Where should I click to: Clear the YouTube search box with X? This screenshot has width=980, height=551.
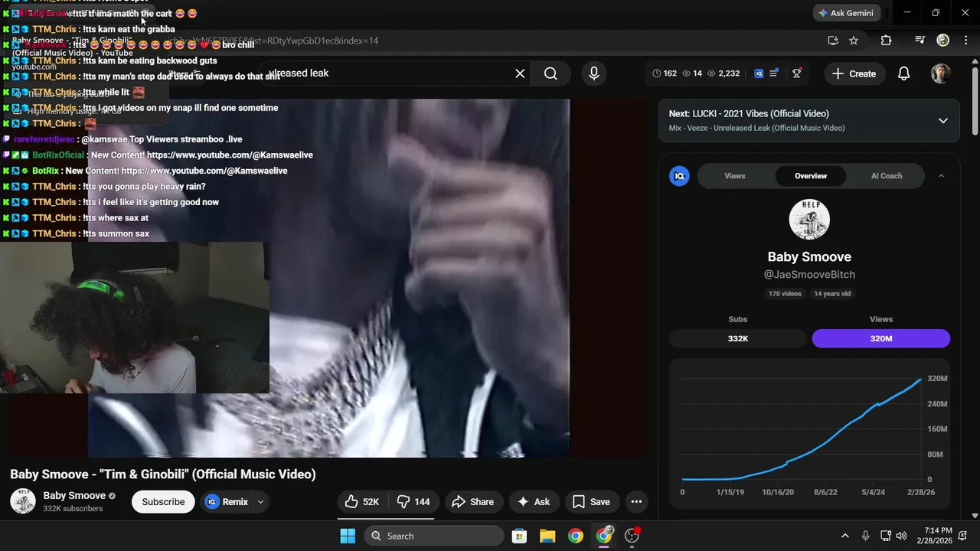pos(520,73)
